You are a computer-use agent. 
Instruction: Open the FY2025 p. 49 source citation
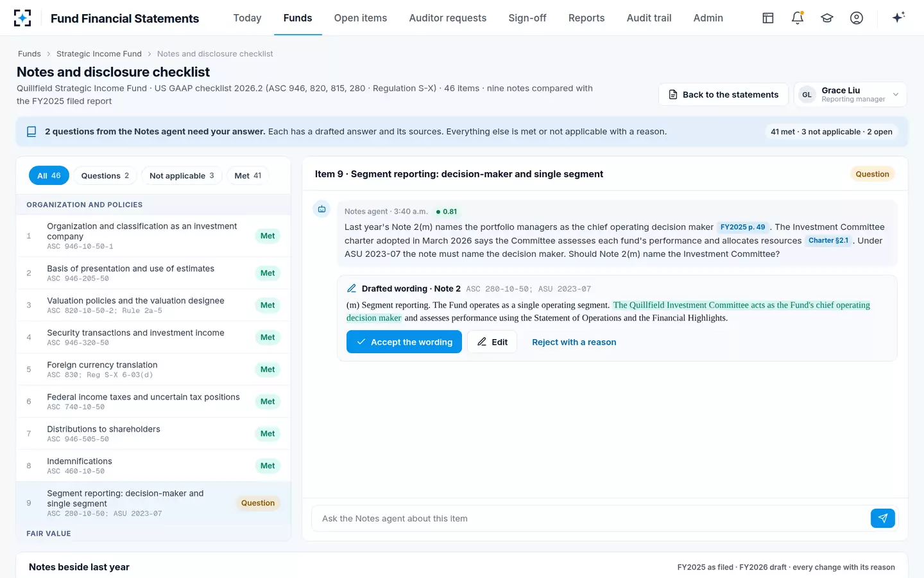point(742,227)
